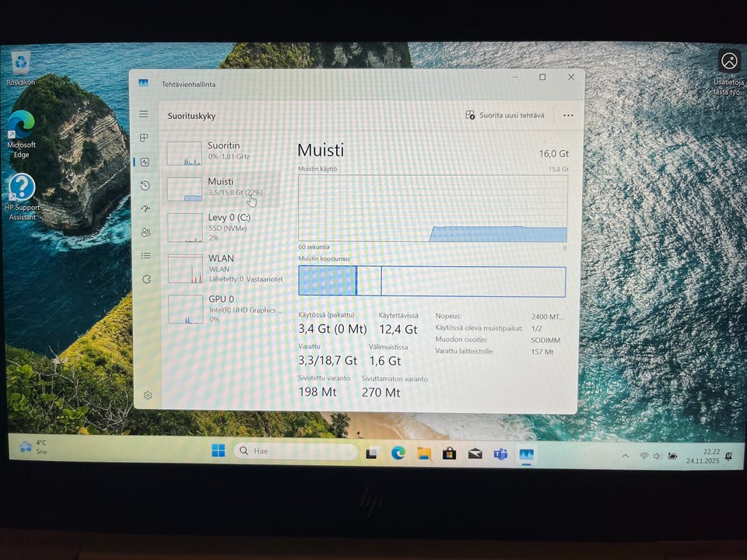The height and width of the screenshot is (560, 747).
Task: Close the Tehtävienhallinta window
Action: coord(570,77)
